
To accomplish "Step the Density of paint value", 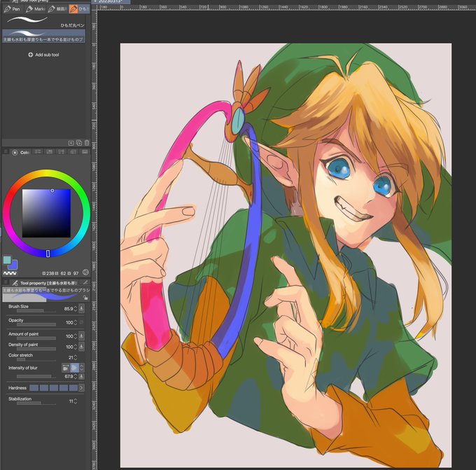I will click(76, 347).
